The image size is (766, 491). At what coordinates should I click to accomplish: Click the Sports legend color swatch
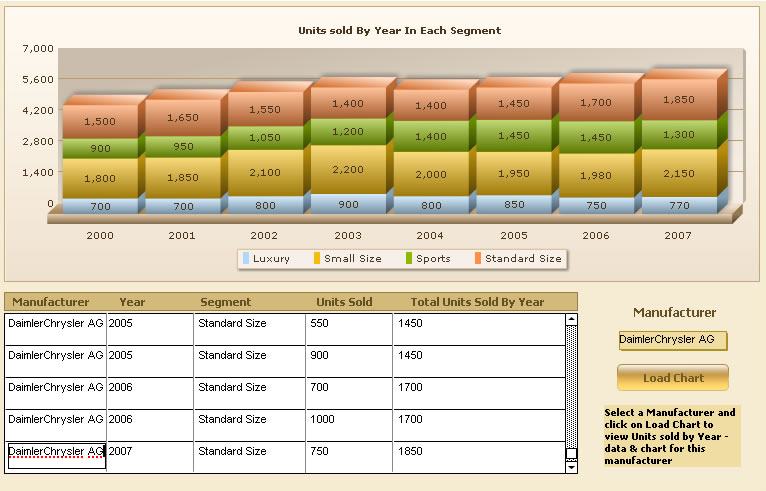coord(409,258)
